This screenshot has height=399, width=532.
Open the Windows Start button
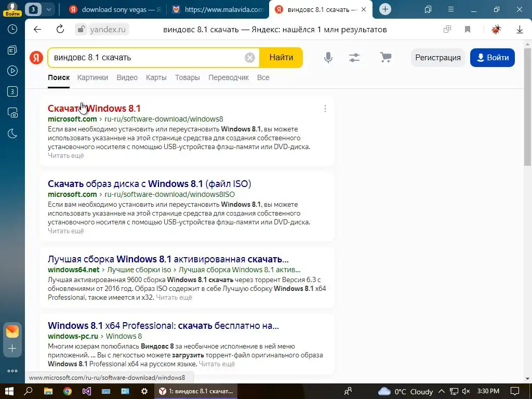9,391
